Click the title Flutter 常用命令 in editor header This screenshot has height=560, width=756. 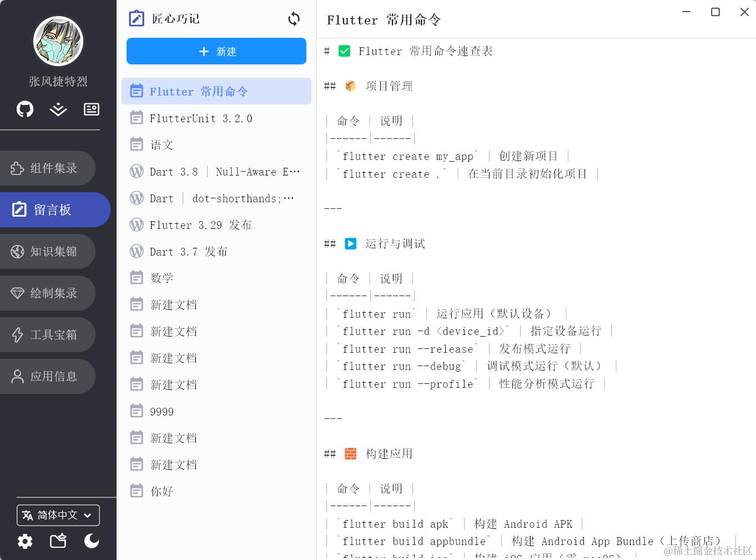(x=384, y=20)
